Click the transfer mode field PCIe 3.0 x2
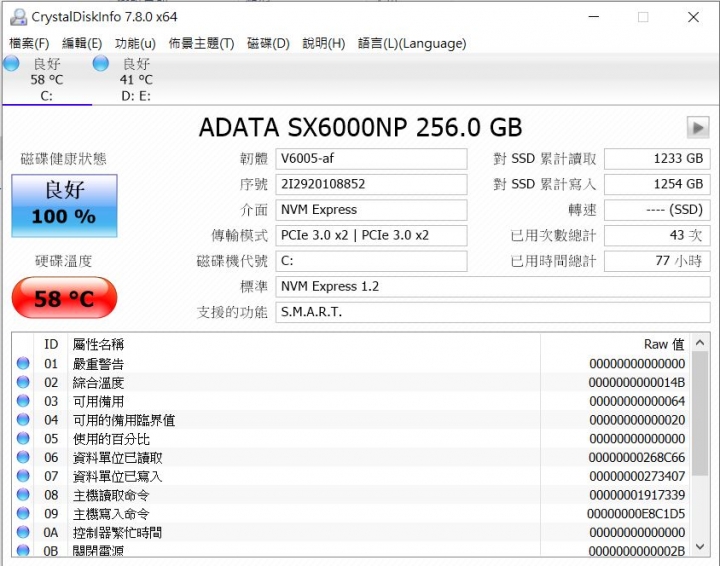720x566 pixels. [x=371, y=235]
